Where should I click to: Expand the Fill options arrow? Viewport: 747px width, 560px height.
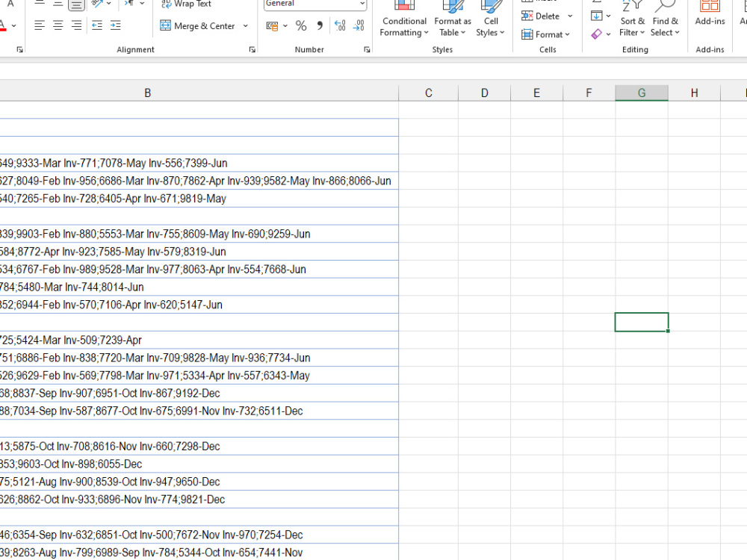pos(608,16)
